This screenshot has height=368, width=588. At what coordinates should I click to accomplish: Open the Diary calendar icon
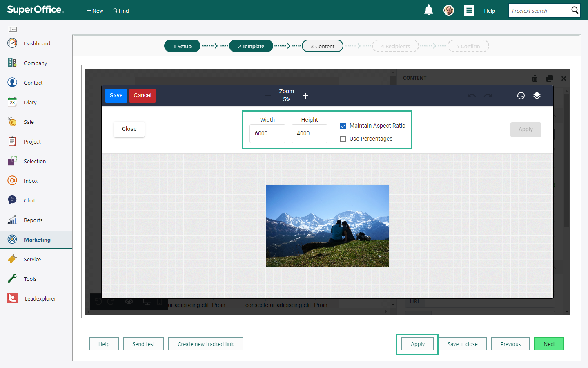[12, 102]
